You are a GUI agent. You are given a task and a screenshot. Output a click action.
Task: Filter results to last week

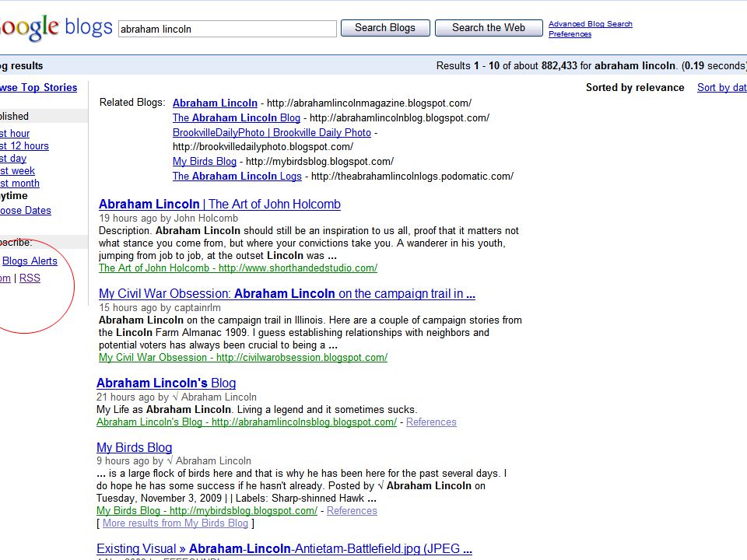pyautogui.click(x=18, y=170)
